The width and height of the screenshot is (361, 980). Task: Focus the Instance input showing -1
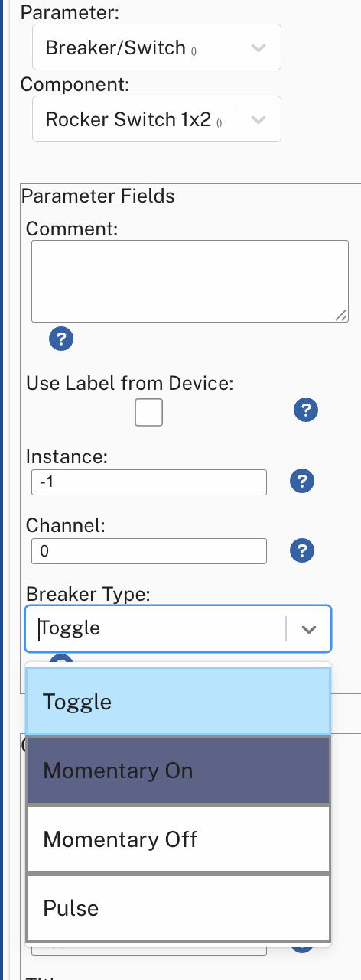coord(149,482)
